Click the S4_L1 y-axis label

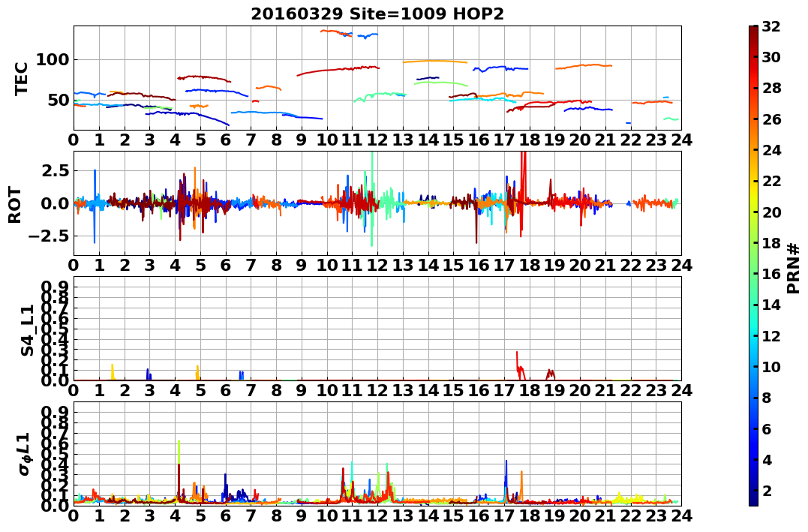pos(27,330)
